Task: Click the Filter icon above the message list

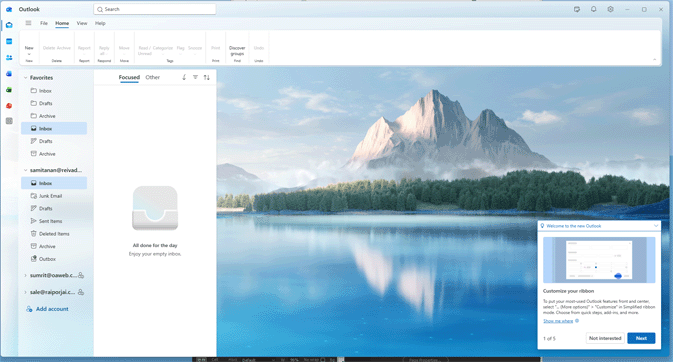Action: tap(195, 77)
